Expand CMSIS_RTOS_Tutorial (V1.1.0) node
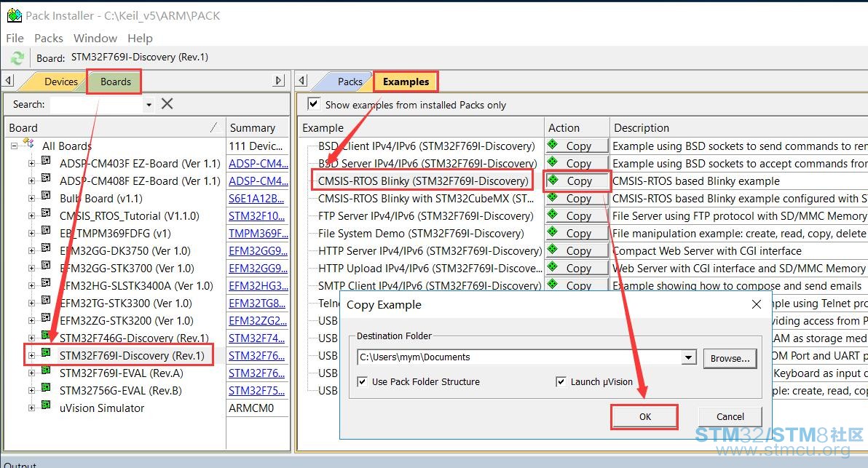This screenshot has height=468, width=868. [31, 215]
